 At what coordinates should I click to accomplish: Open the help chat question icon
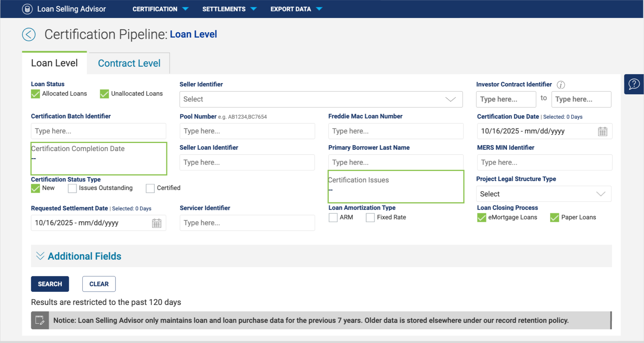634,84
